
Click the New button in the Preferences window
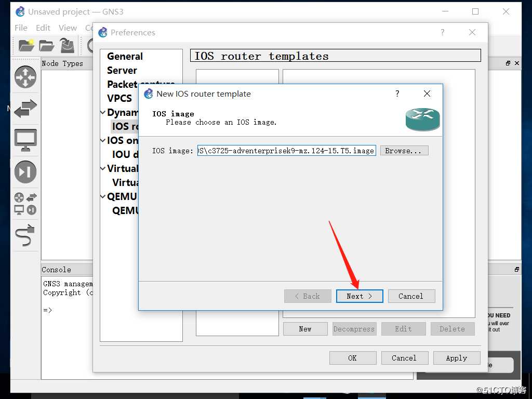[x=305, y=329]
